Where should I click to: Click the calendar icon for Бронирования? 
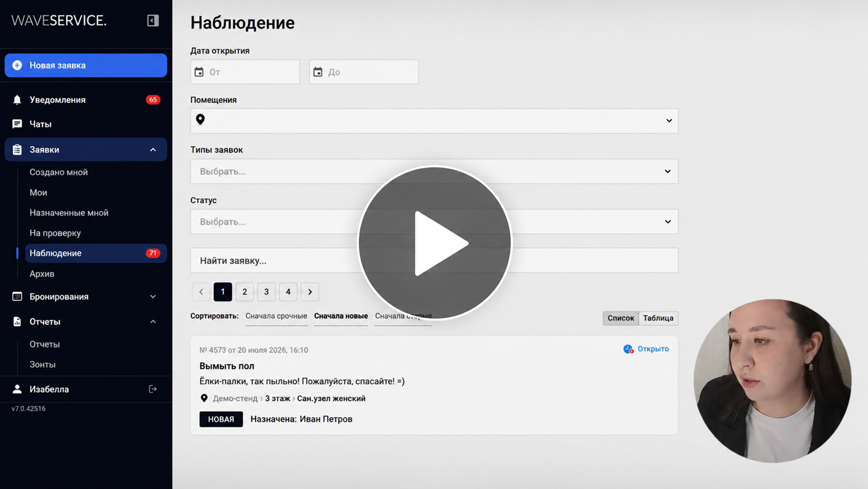click(x=17, y=297)
